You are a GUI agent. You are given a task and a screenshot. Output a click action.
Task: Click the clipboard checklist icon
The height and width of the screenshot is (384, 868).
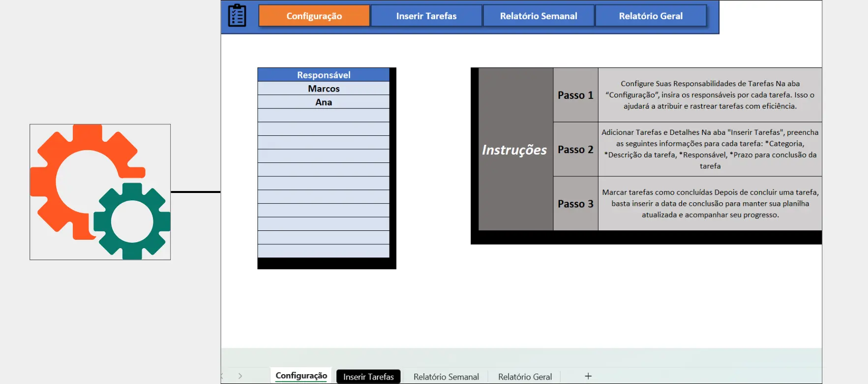point(237,16)
